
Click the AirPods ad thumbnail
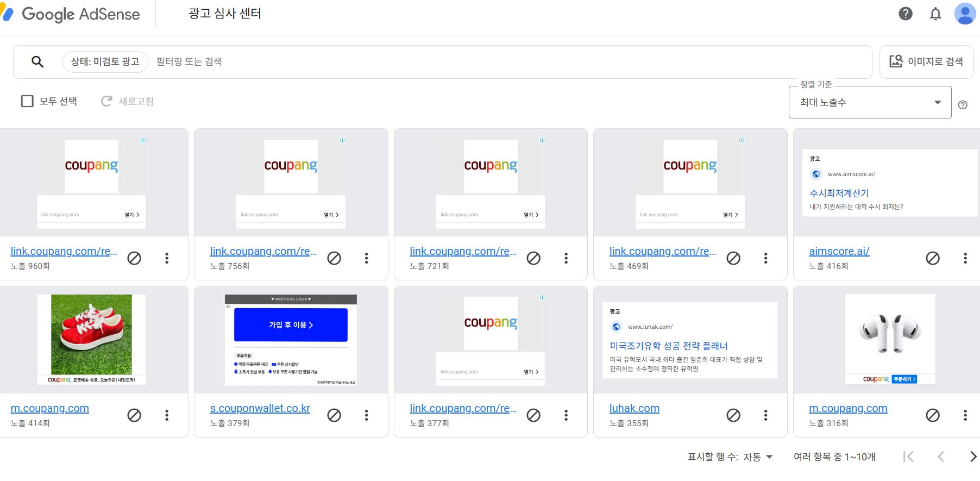point(890,340)
